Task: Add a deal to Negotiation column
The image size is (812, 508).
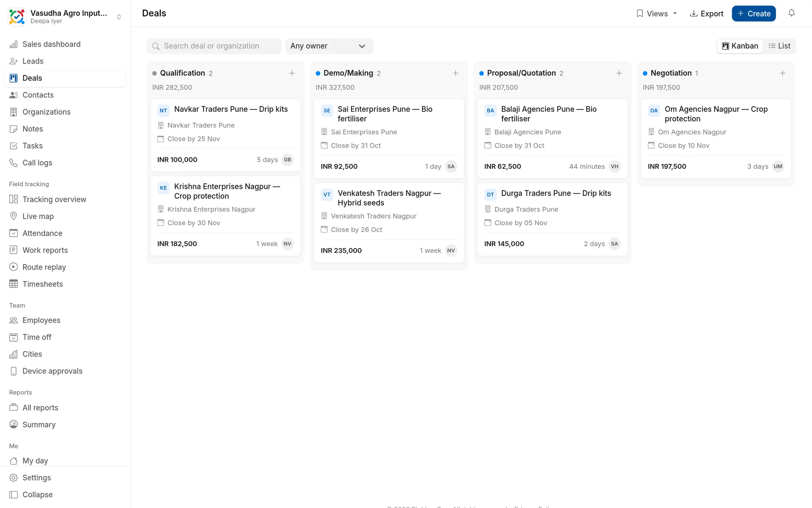Action: tap(782, 73)
